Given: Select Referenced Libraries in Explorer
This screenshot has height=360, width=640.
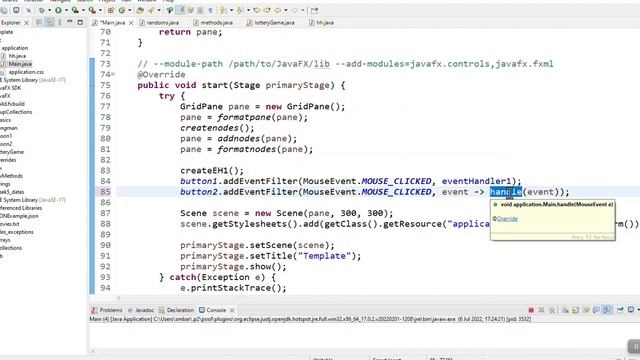Looking at the screenshot, I should tap(21, 208).
